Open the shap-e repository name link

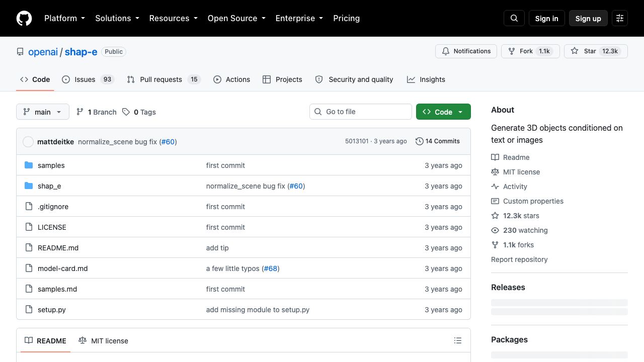click(81, 52)
